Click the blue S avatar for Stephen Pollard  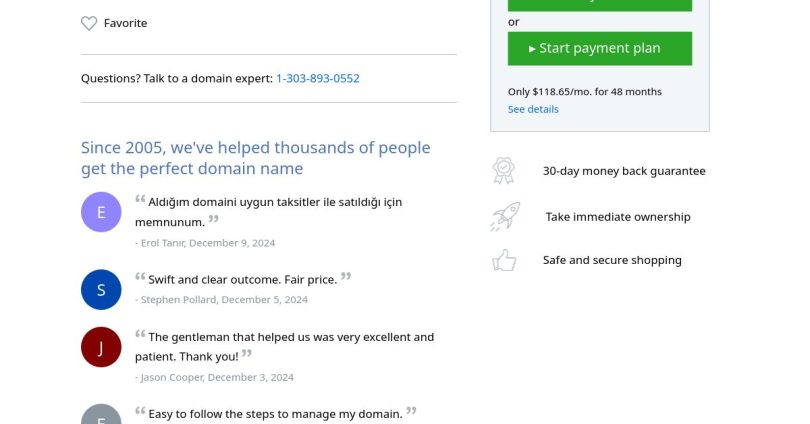[101, 290]
